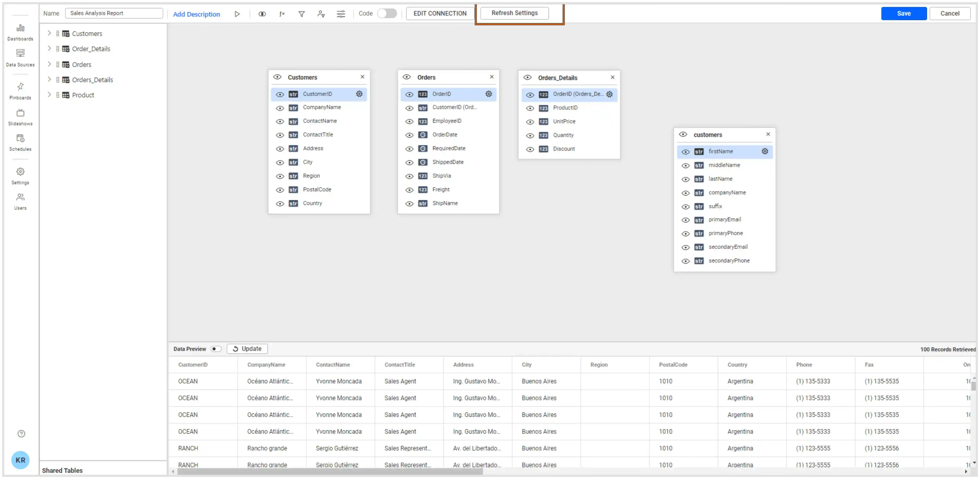Image resolution: width=980 pixels, height=479 pixels.
Task: Hide the CompanyName column via eye icon
Action: coord(280,108)
